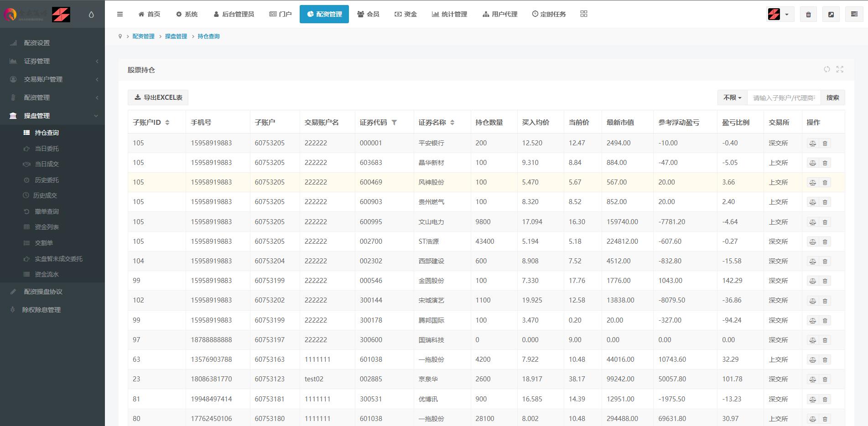The height and width of the screenshot is (426, 868).
Task: Click the refresh icon in 股票持仓 panel
Action: click(826, 69)
